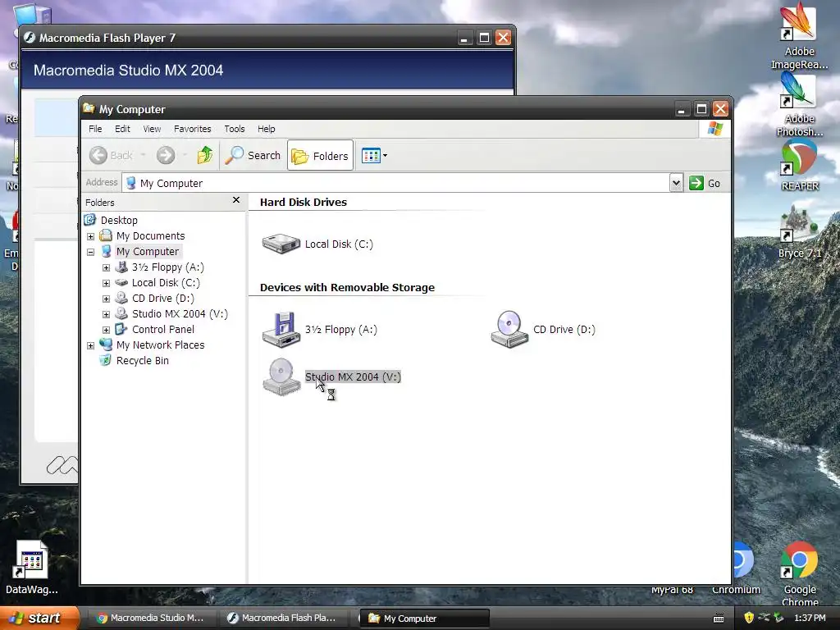Open the Search toolbar button

coord(253,155)
